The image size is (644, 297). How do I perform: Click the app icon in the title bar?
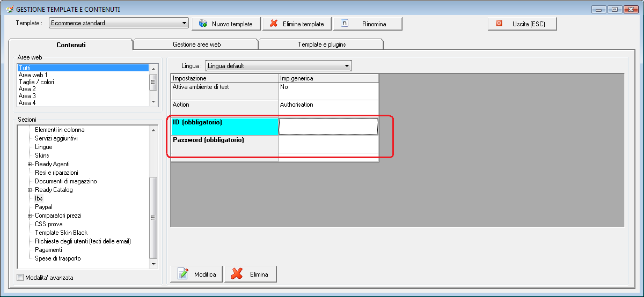pos(9,9)
